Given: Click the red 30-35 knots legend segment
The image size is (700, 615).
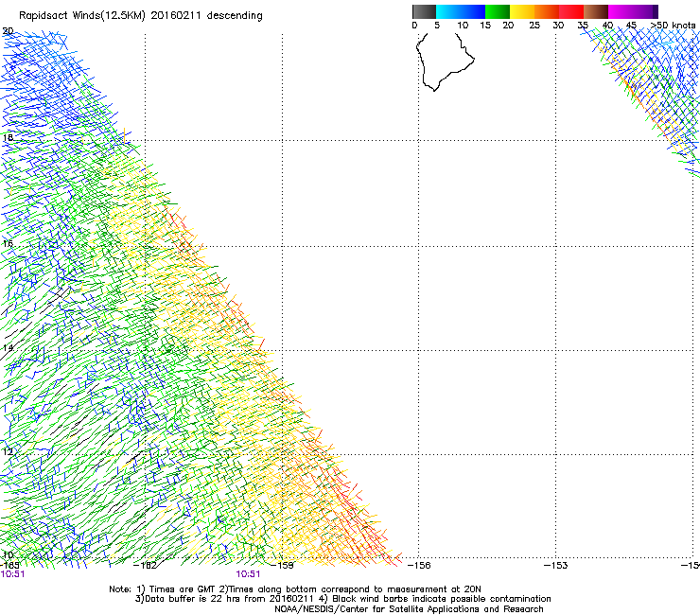Looking at the screenshot, I should pyautogui.click(x=571, y=11).
